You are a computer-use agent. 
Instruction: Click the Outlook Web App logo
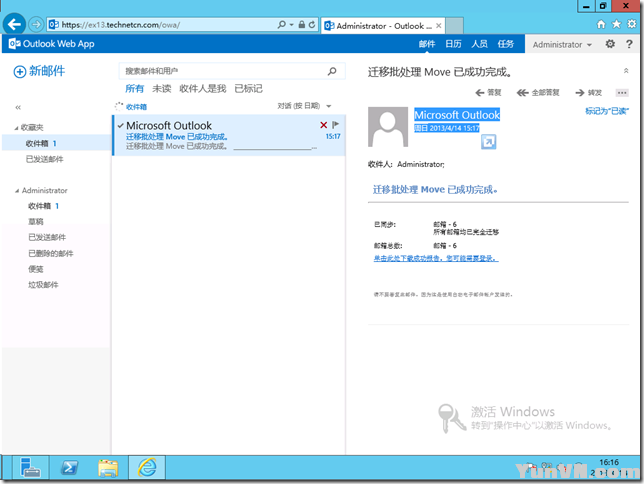pos(51,44)
